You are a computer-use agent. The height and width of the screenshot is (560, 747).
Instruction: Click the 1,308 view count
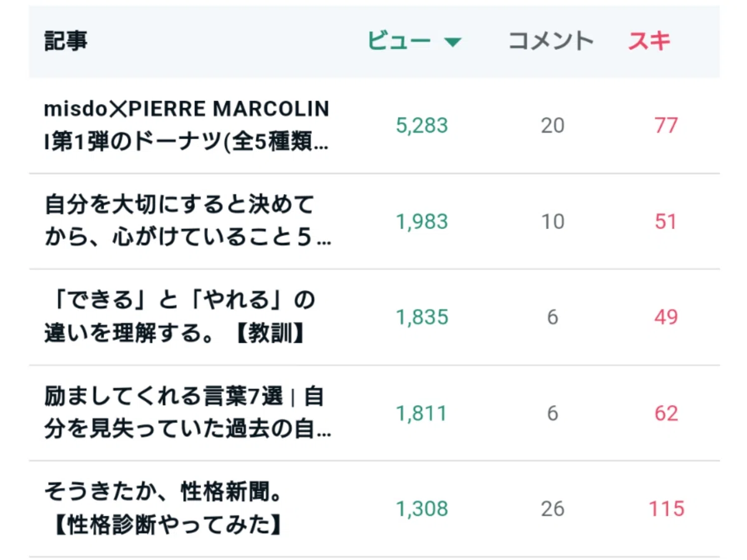[x=422, y=510]
